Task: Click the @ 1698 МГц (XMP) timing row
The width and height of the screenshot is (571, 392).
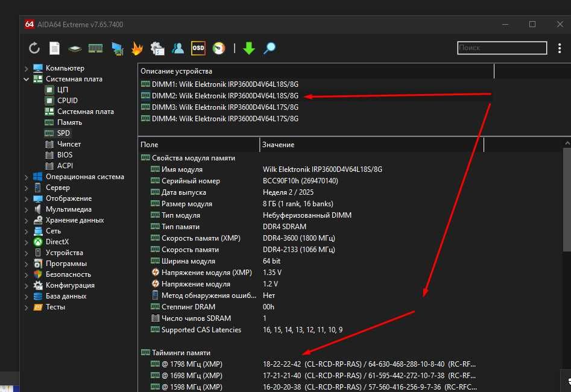Action: point(313,376)
